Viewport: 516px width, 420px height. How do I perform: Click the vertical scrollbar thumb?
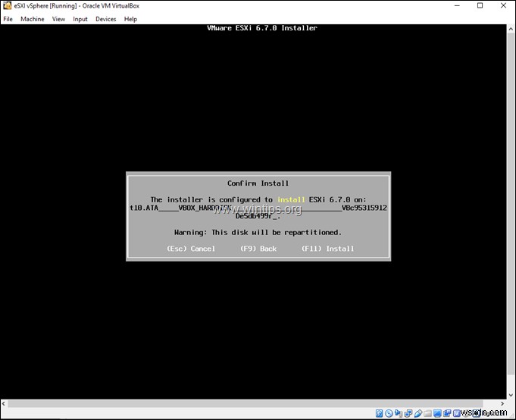pos(511,203)
